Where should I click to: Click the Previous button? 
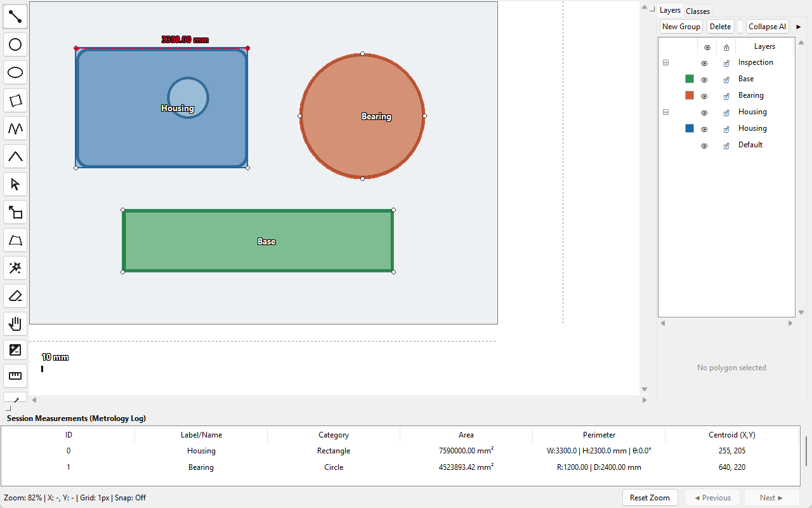click(x=712, y=498)
